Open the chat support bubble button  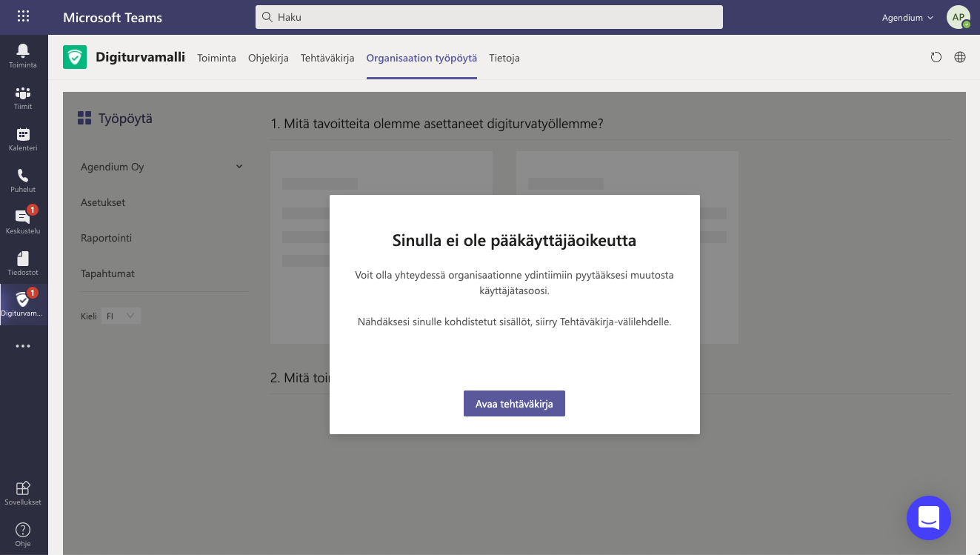click(929, 517)
